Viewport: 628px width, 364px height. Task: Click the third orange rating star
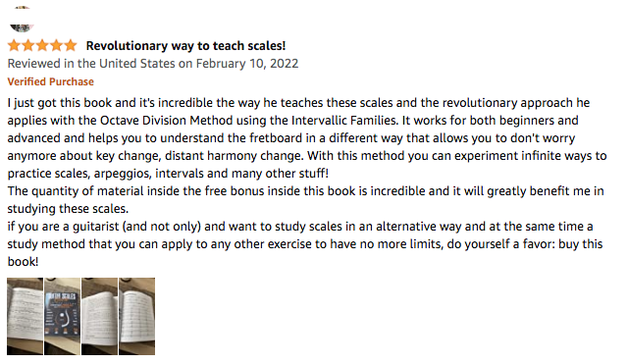[42, 45]
